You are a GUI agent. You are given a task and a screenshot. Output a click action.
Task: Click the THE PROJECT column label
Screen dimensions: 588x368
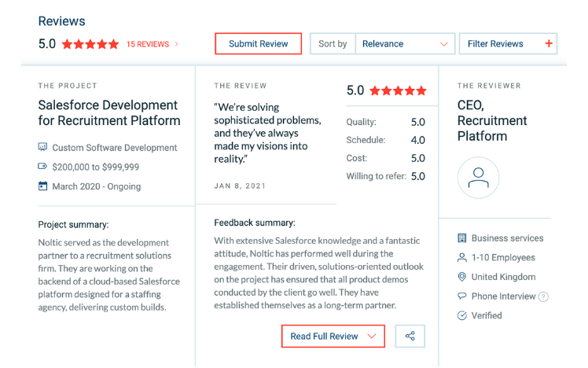point(68,86)
